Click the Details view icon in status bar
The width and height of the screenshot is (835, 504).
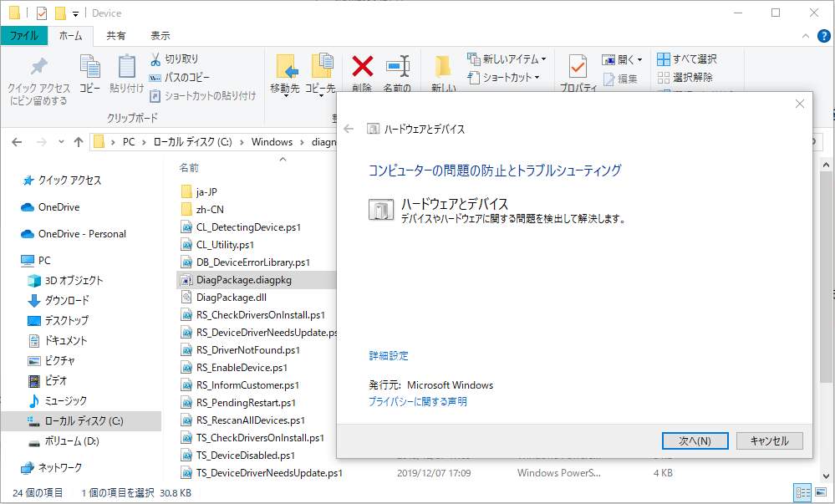point(802,492)
